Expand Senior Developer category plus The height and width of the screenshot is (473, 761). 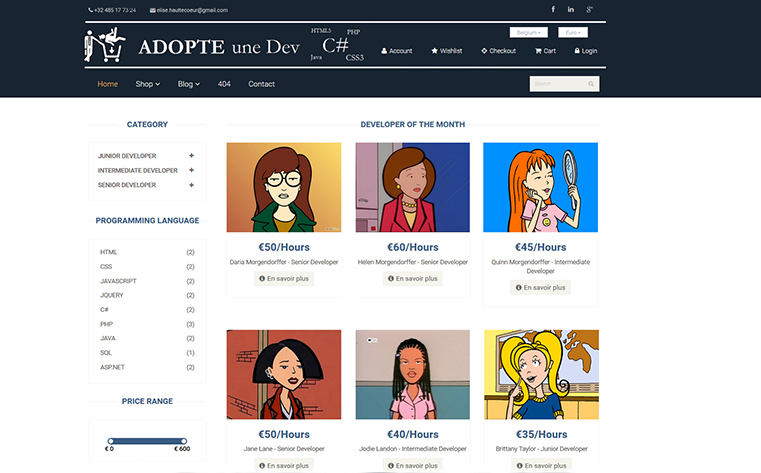click(191, 185)
